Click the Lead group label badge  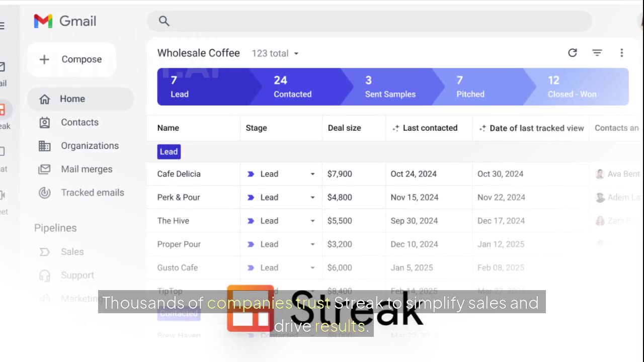(169, 152)
